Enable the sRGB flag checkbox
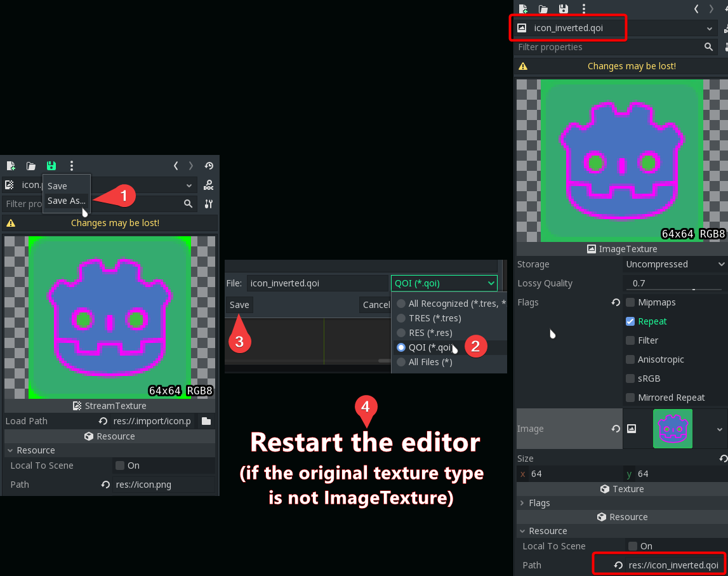 tap(630, 378)
